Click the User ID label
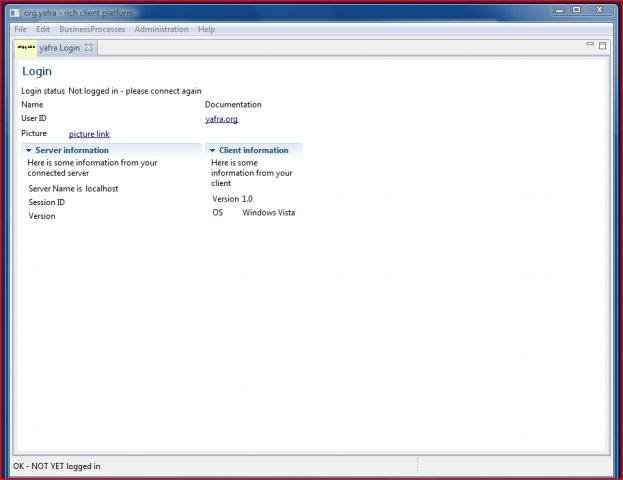Image resolution: width=623 pixels, height=480 pixels. pos(34,118)
